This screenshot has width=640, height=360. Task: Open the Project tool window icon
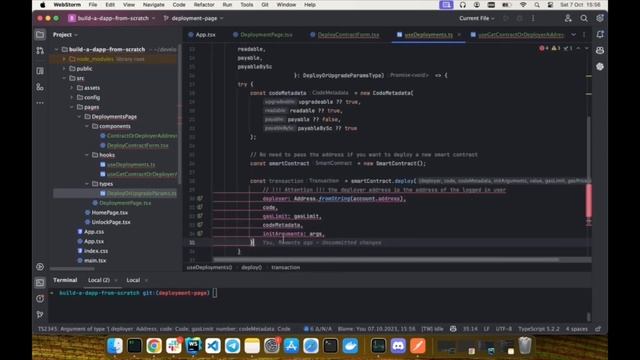click(x=40, y=35)
